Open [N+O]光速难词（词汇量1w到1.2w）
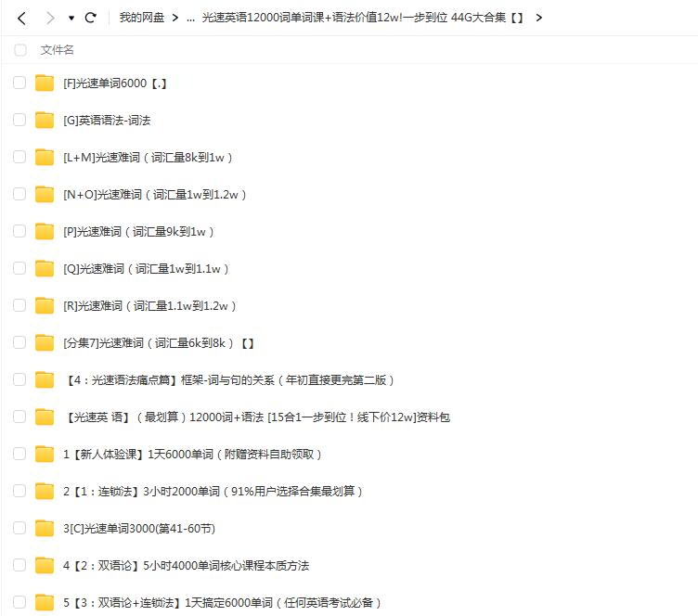 click(155, 195)
